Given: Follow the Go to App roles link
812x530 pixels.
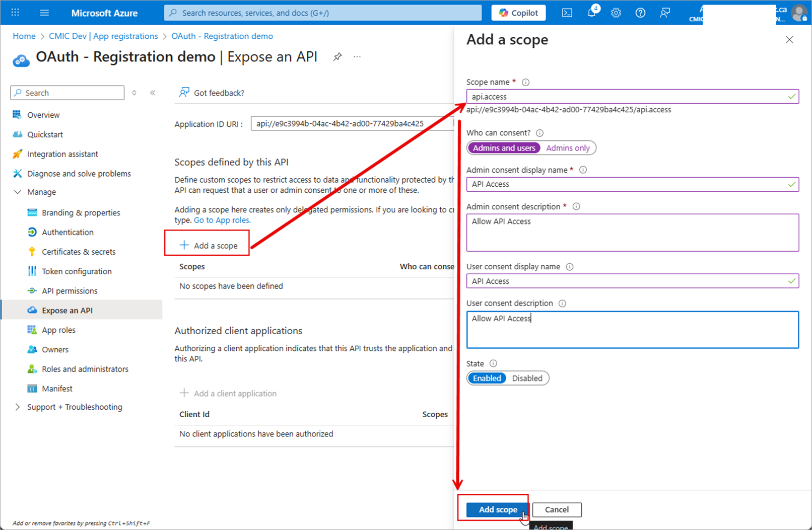Looking at the screenshot, I should 222,220.
